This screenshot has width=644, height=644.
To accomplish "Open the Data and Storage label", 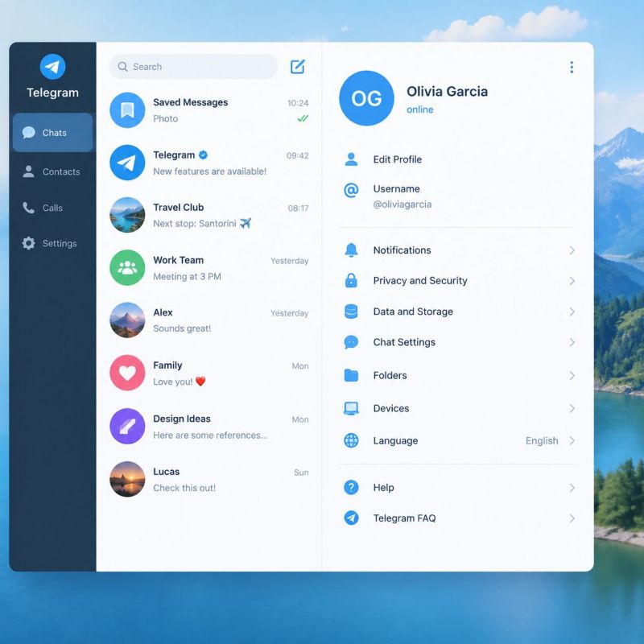I will coord(413,312).
